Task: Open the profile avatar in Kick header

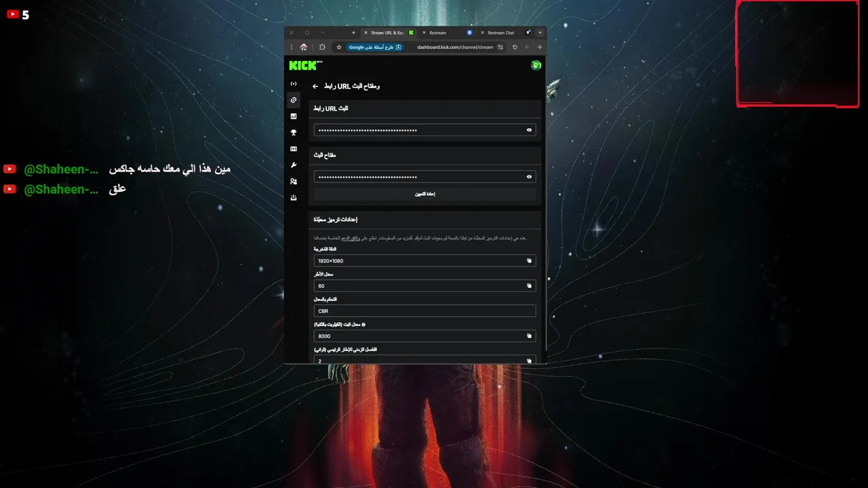Action: point(536,66)
